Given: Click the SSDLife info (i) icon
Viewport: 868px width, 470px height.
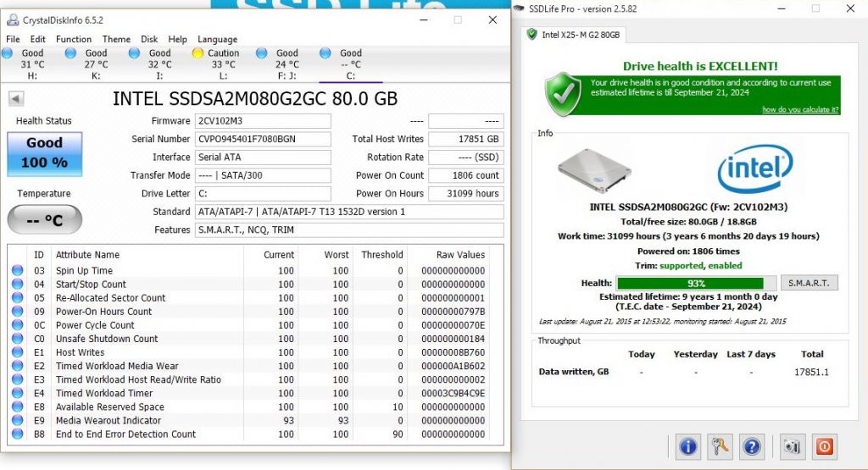Looking at the screenshot, I should click(687, 446).
